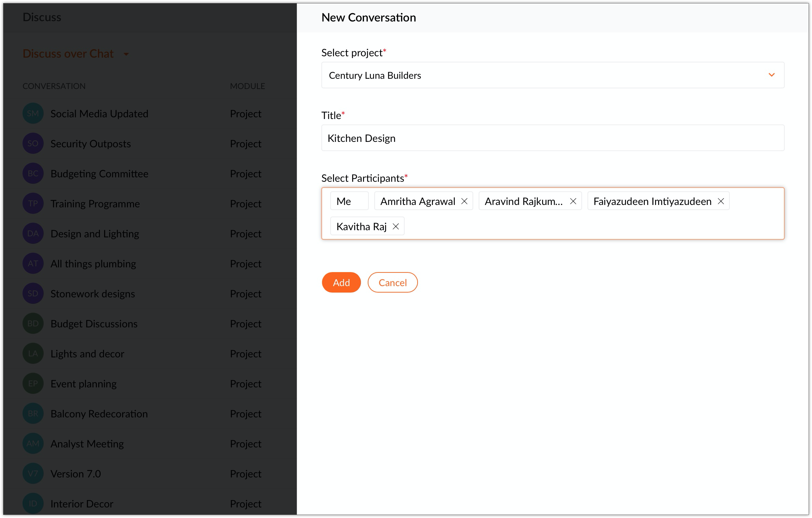Open the Event planning conversation
The image size is (812, 518).
(84, 384)
